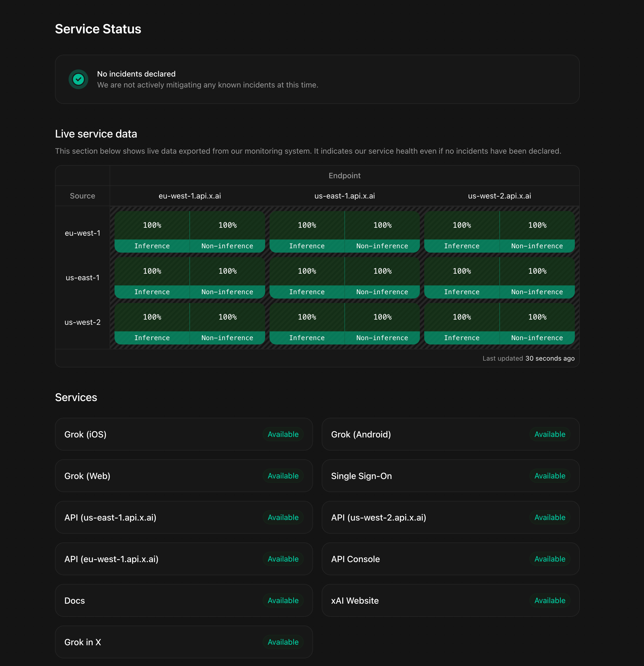Open the xAI Website service card
644x666 pixels.
450,600
